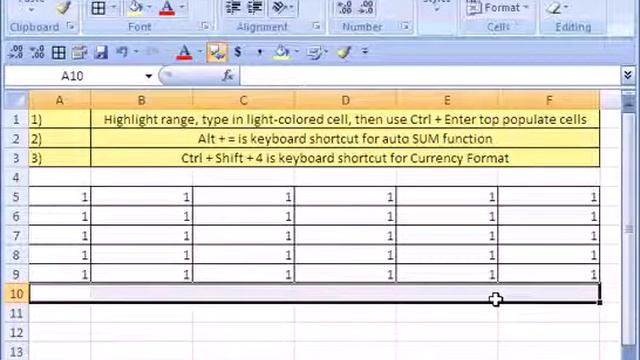Open the text Orientation button in Alignment
Screen dimensions: 640x360
pos(282,8)
